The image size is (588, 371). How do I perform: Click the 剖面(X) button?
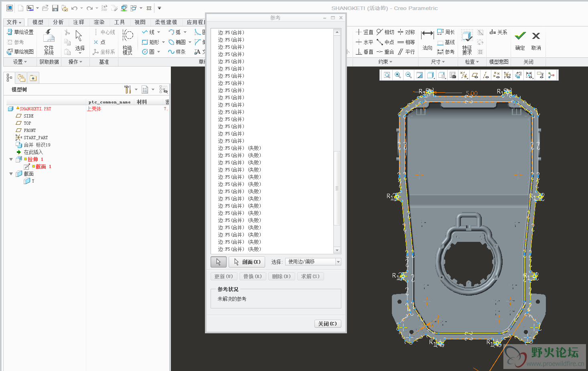point(247,262)
